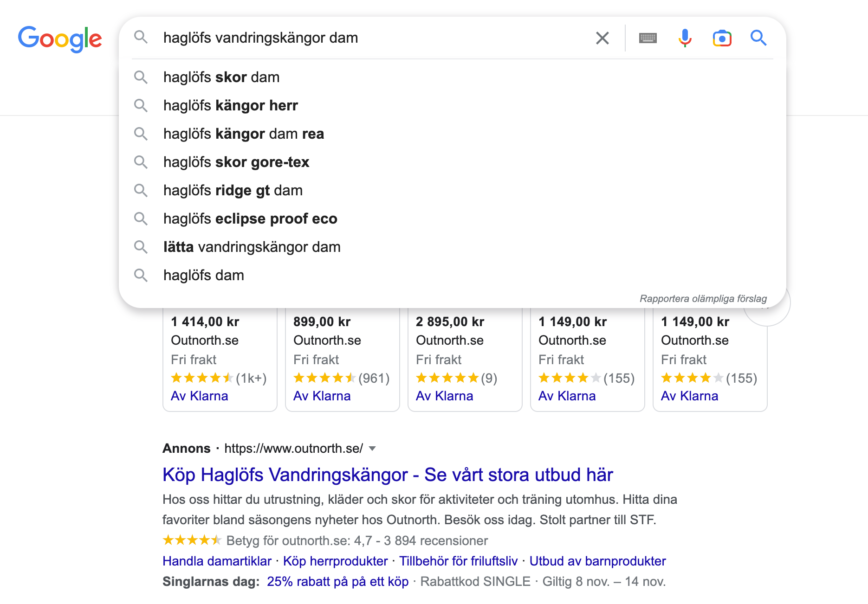Click the 2 895,00 kr product price

pyautogui.click(x=450, y=321)
